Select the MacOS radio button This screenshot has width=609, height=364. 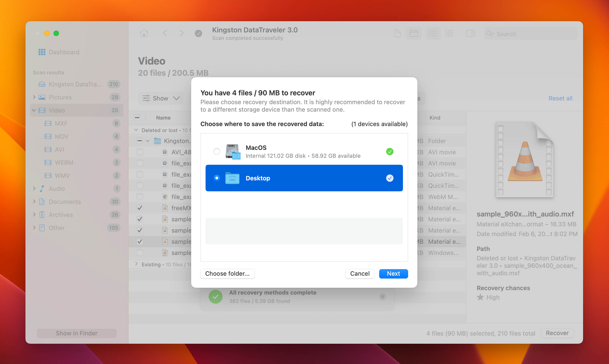coord(217,151)
